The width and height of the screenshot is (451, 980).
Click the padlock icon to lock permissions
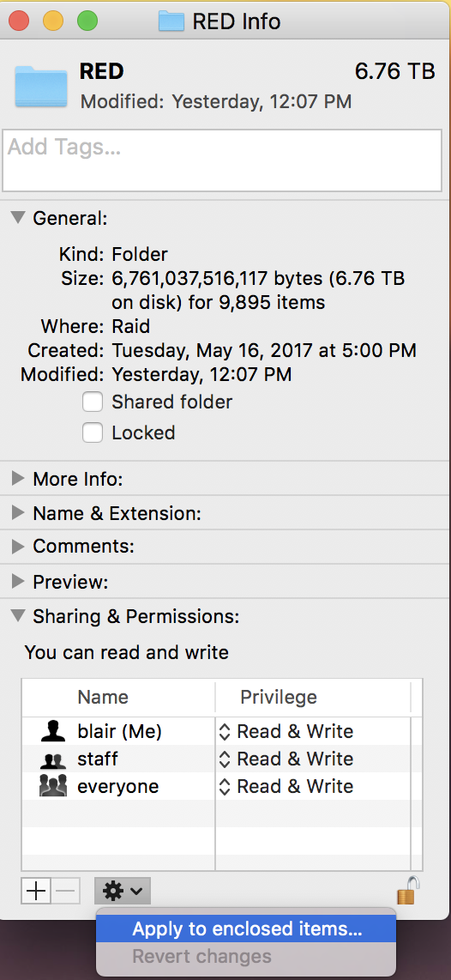(406, 890)
